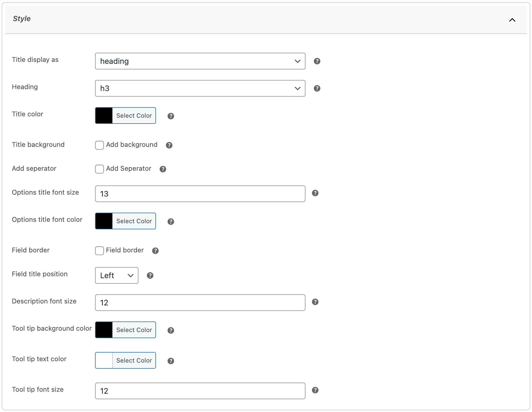This screenshot has width=532, height=412.
Task: Open help for Tool tip background color
Action: (x=171, y=330)
